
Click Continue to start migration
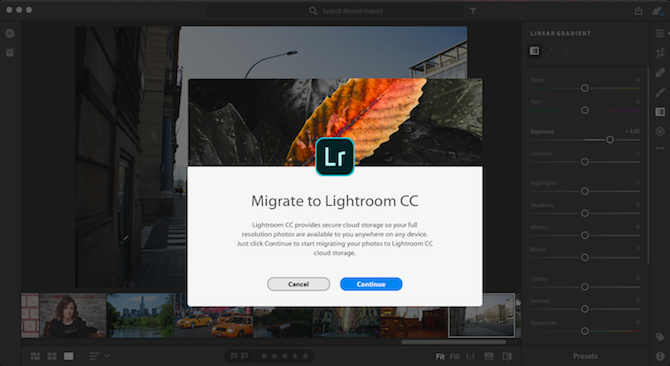coord(371,284)
